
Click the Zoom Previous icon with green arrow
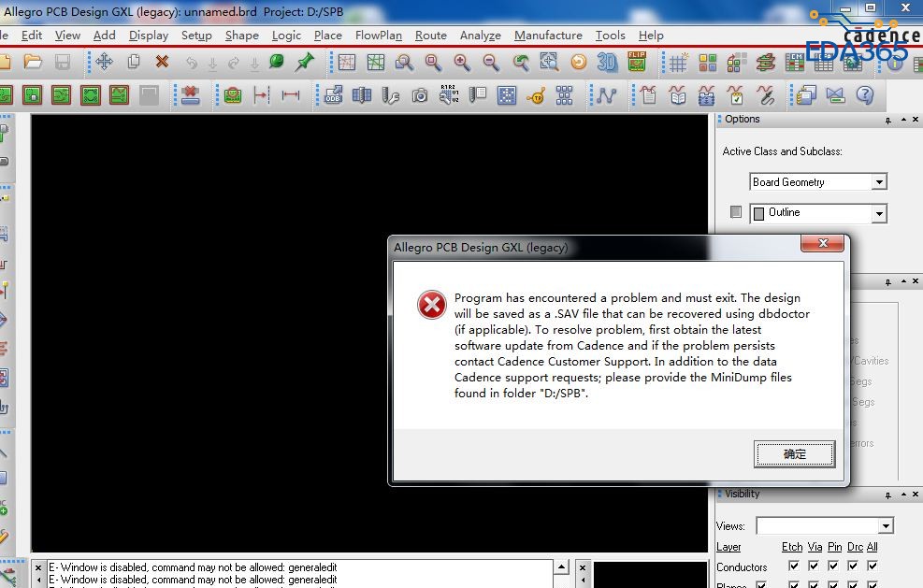click(x=520, y=62)
